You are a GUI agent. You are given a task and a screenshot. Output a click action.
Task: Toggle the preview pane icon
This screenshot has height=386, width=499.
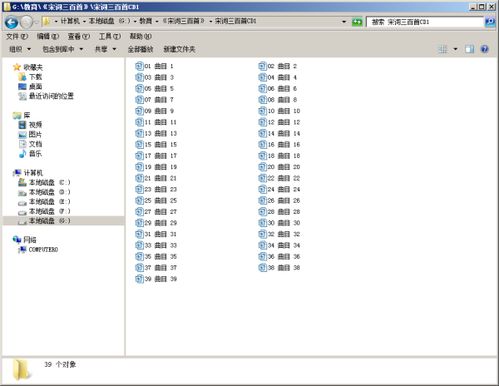pyautogui.click(x=469, y=49)
